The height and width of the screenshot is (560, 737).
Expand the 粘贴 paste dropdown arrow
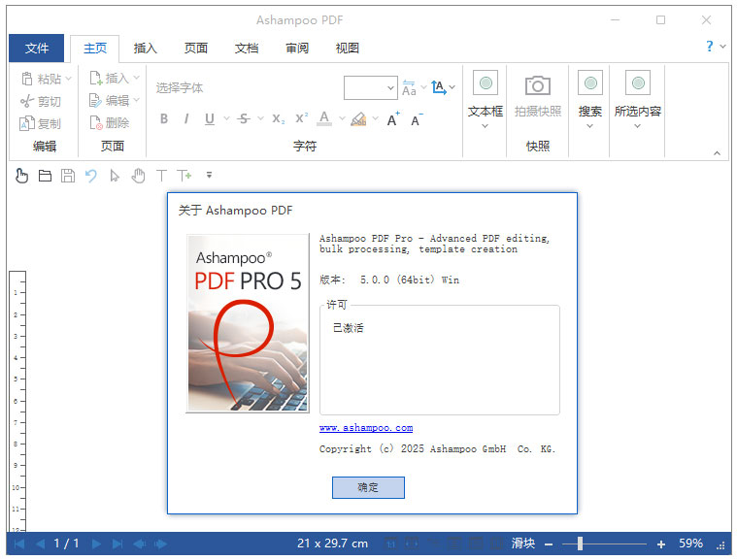(68, 79)
